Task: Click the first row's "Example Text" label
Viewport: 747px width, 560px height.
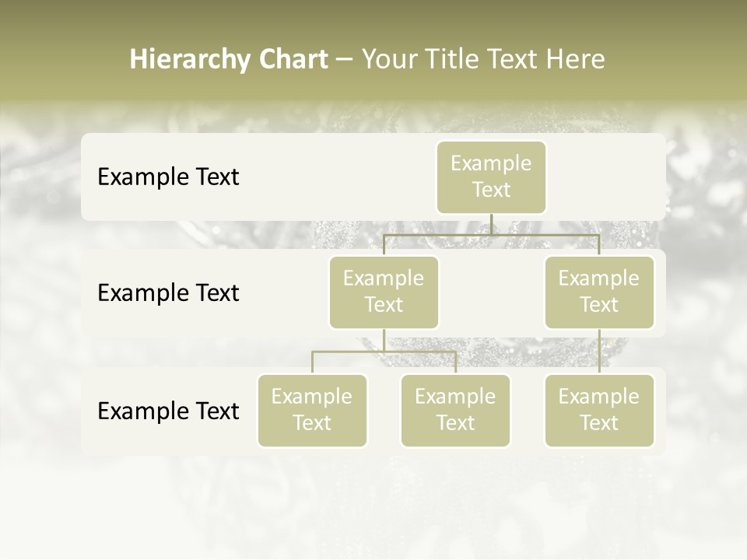Action: [x=168, y=177]
